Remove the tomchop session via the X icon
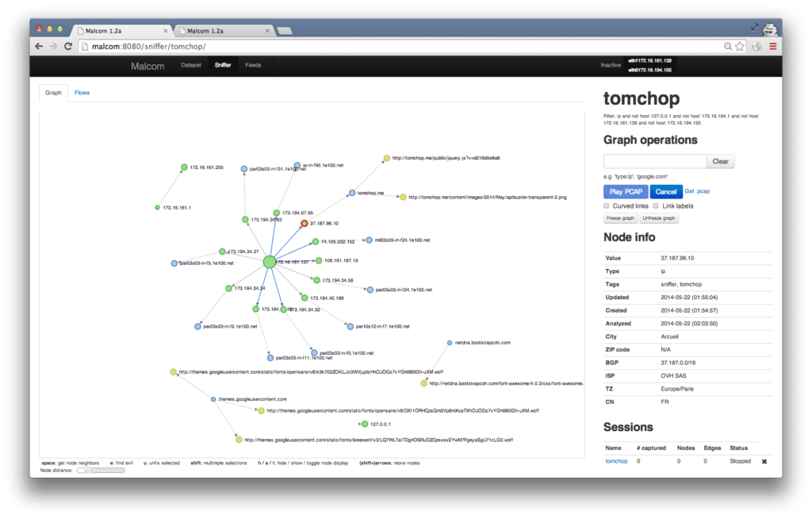The height and width of the screenshot is (519, 812). click(764, 461)
